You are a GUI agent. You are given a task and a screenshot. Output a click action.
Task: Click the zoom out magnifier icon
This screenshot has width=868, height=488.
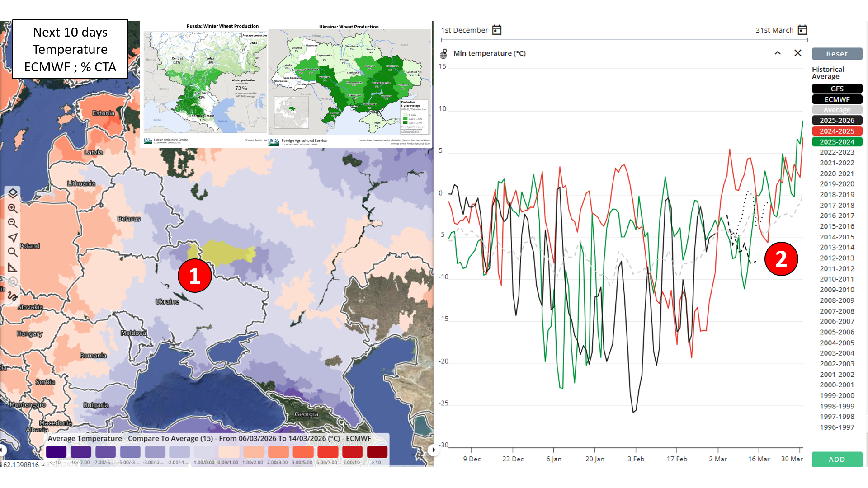[13, 223]
